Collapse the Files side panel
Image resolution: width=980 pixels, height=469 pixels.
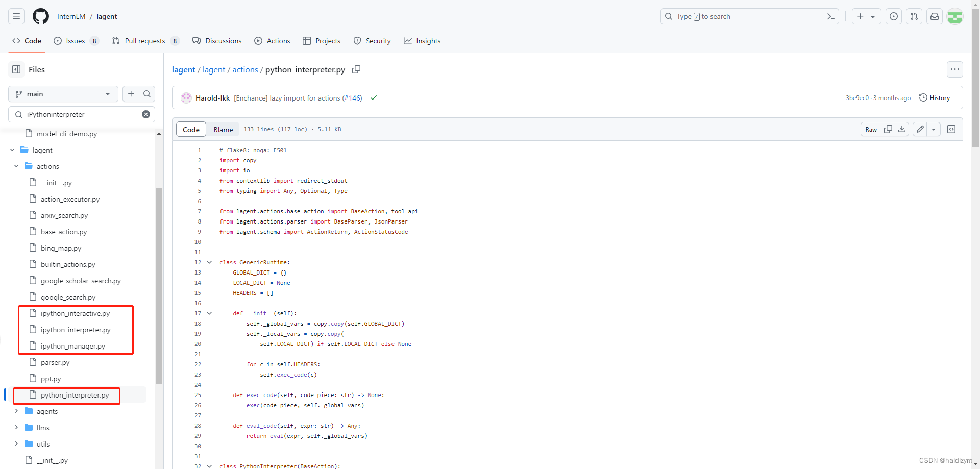pos(16,69)
